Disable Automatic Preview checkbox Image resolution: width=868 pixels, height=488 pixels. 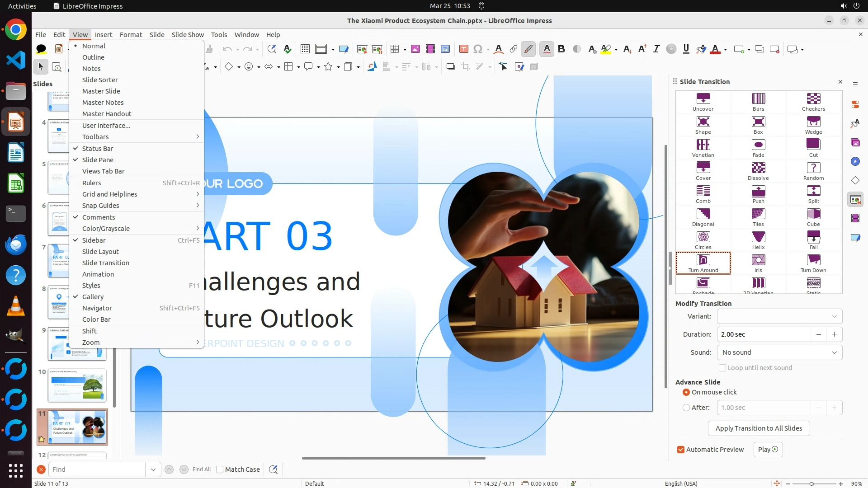pos(681,450)
